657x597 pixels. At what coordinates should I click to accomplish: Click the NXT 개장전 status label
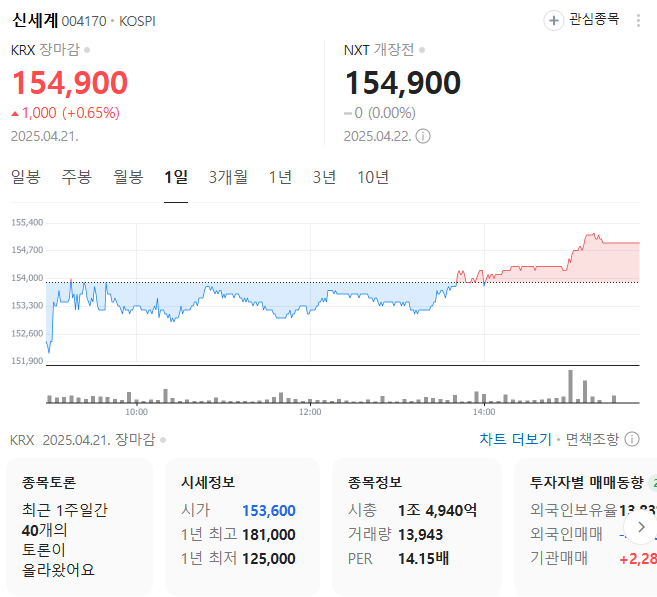click(x=379, y=50)
